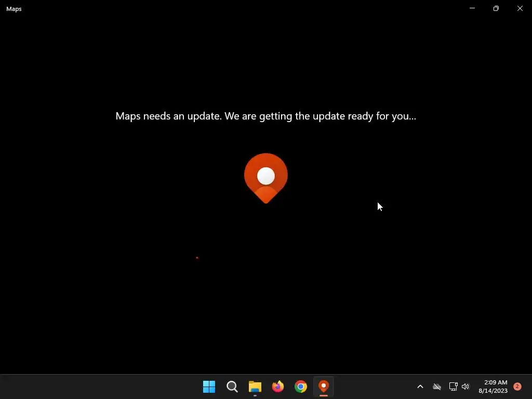
Task: Open Google Chrome from the taskbar
Action: (301, 387)
